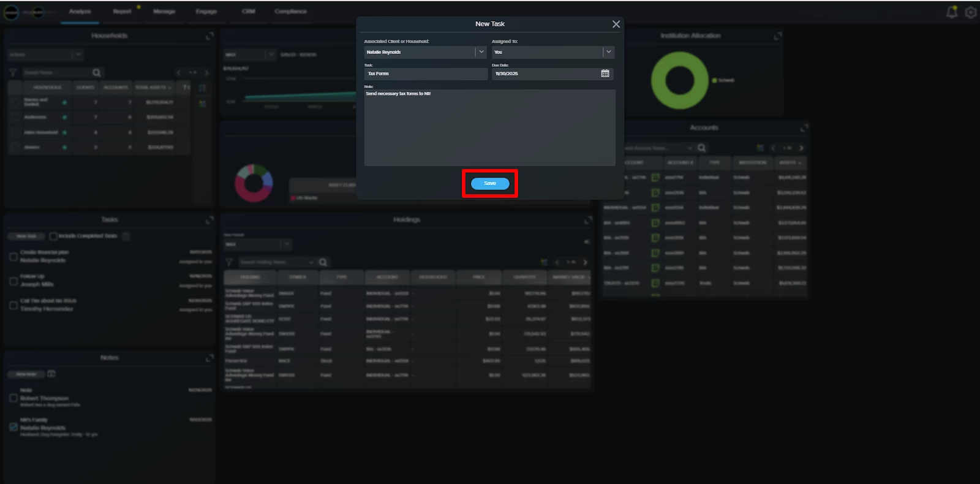980x484 pixels.
Task: Click the Households search magnifier icon
Action: point(96,73)
